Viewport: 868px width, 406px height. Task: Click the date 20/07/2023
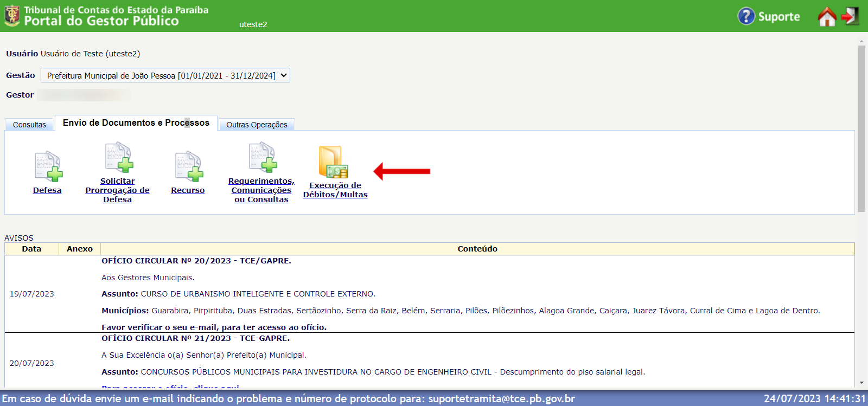click(32, 363)
